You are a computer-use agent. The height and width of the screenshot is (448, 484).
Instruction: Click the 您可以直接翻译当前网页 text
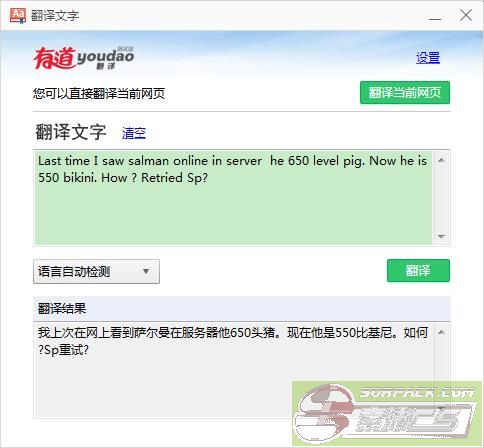pyautogui.click(x=99, y=94)
